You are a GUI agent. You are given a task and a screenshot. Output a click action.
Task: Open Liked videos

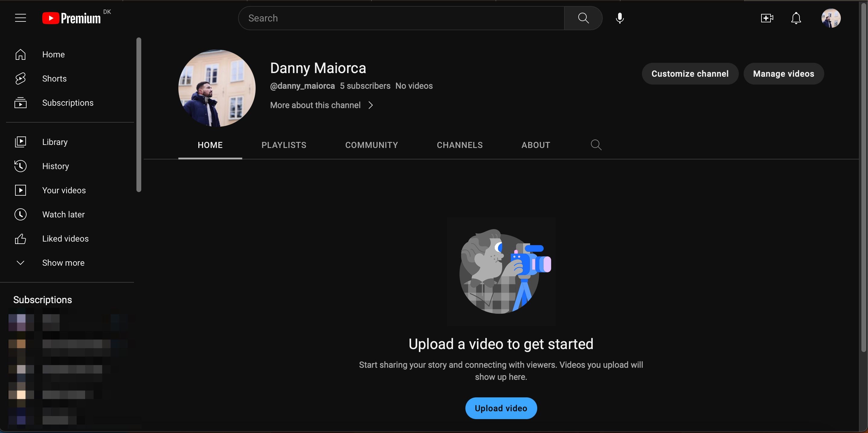click(65, 239)
